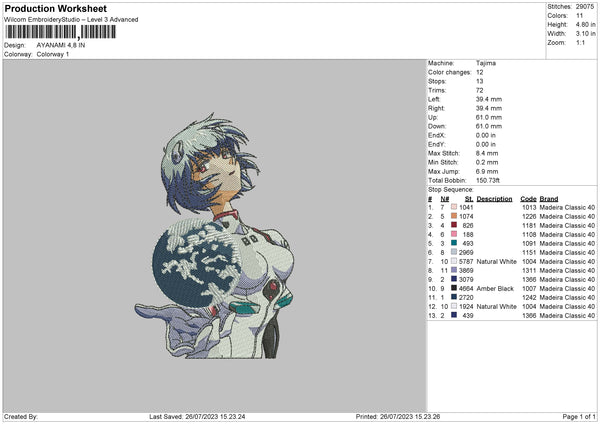Click the Right value '39.4 mm'
The image size is (600, 424).
[489, 108]
